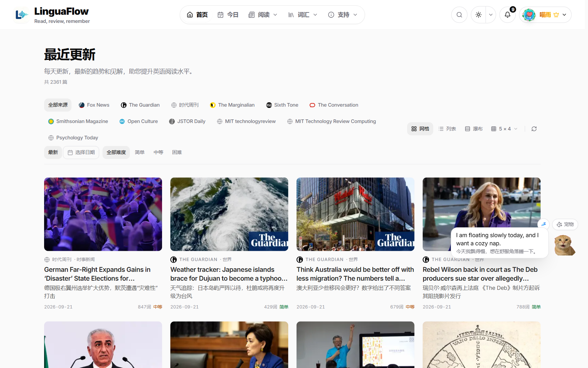Click the 共 2361 篇 article count

[56, 82]
